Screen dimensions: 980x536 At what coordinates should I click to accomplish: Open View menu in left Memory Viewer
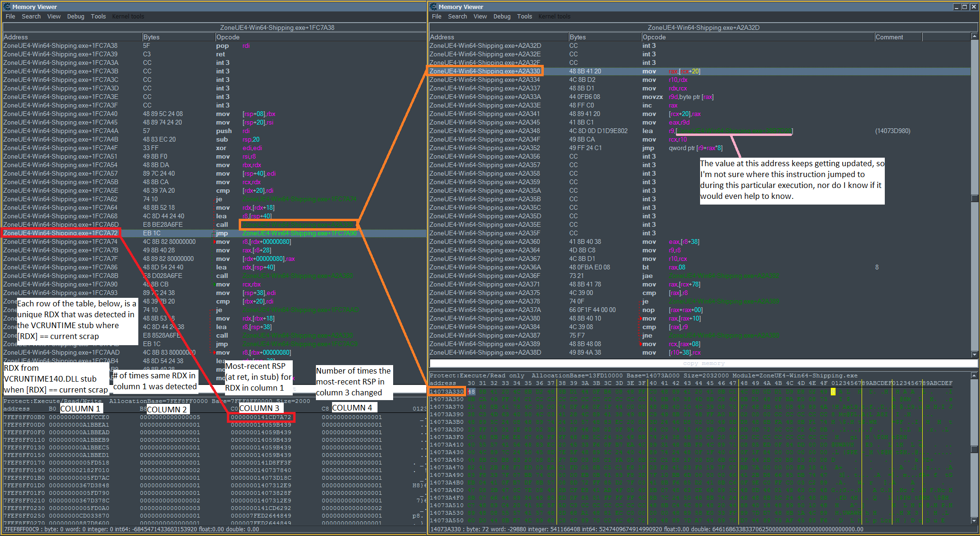[54, 16]
